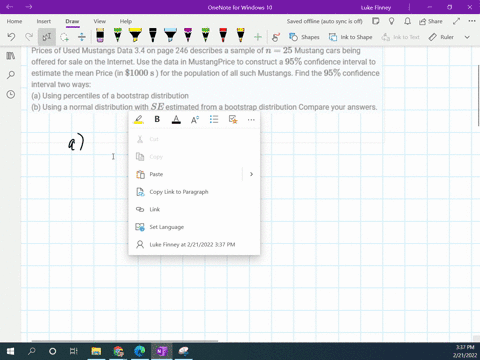Choose the green pen
This screenshot has width=480, height=360.
[206, 35]
